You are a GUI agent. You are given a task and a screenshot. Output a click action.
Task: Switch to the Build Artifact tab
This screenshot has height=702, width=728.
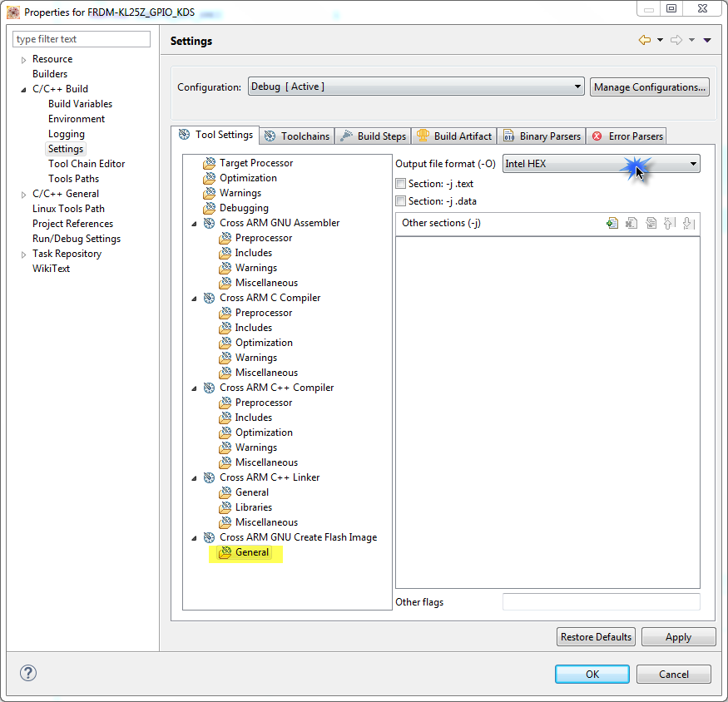454,136
